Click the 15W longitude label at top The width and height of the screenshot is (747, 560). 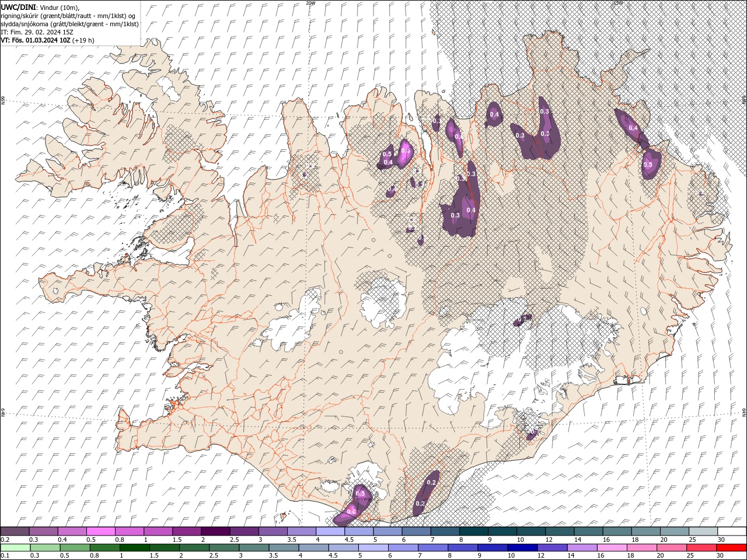point(618,3)
